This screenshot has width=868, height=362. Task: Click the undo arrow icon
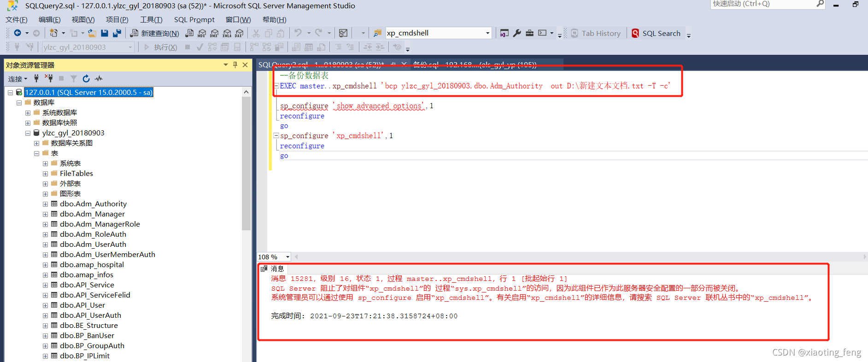(x=298, y=33)
